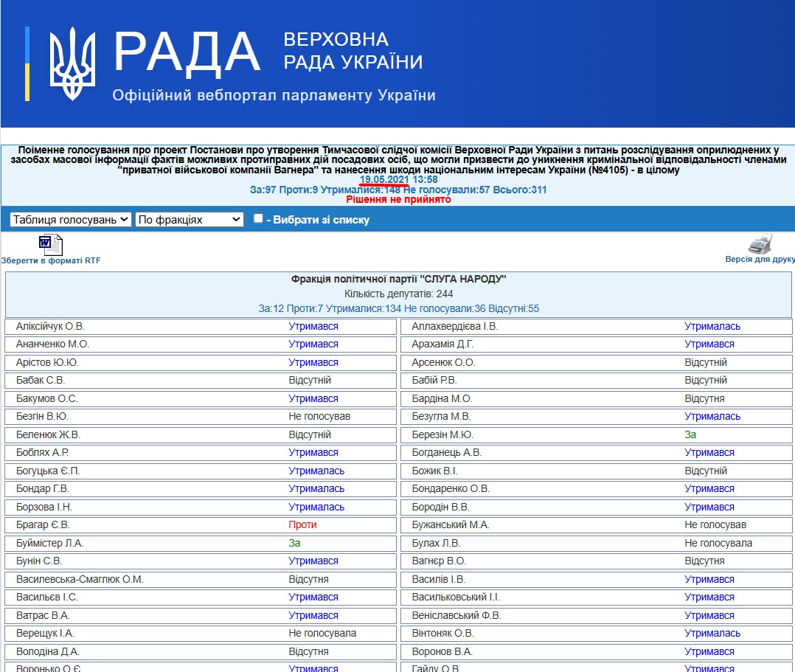This screenshot has width=795, height=672.
Task: Select deputy 'Божик В.І.'
Action: pyautogui.click(x=434, y=471)
